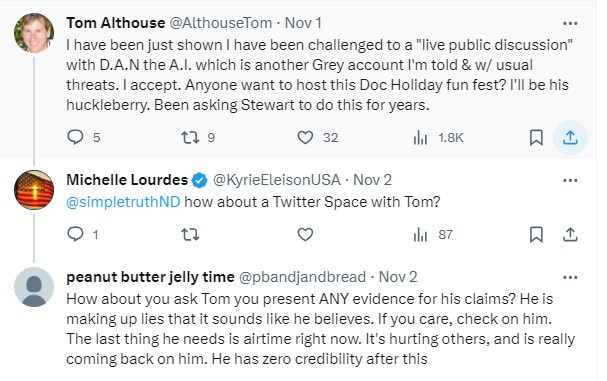This screenshot has height=381, width=607.
Task: Open more options on peanut butter jelly time tweet
Action: pyautogui.click(x=570, y=277)
